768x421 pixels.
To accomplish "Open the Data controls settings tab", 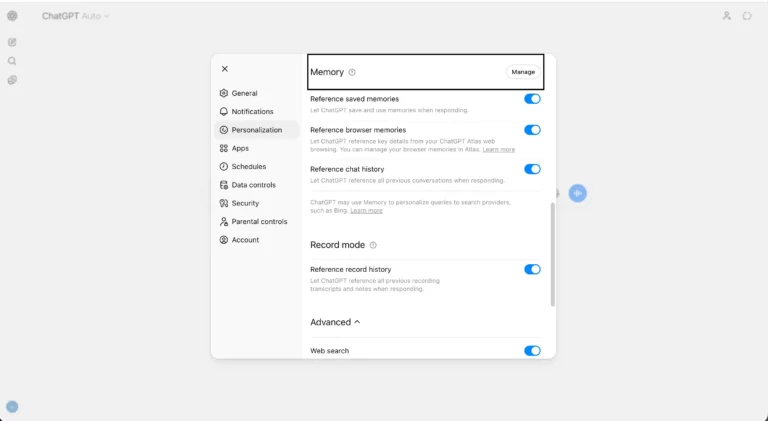I will (253, 185).
